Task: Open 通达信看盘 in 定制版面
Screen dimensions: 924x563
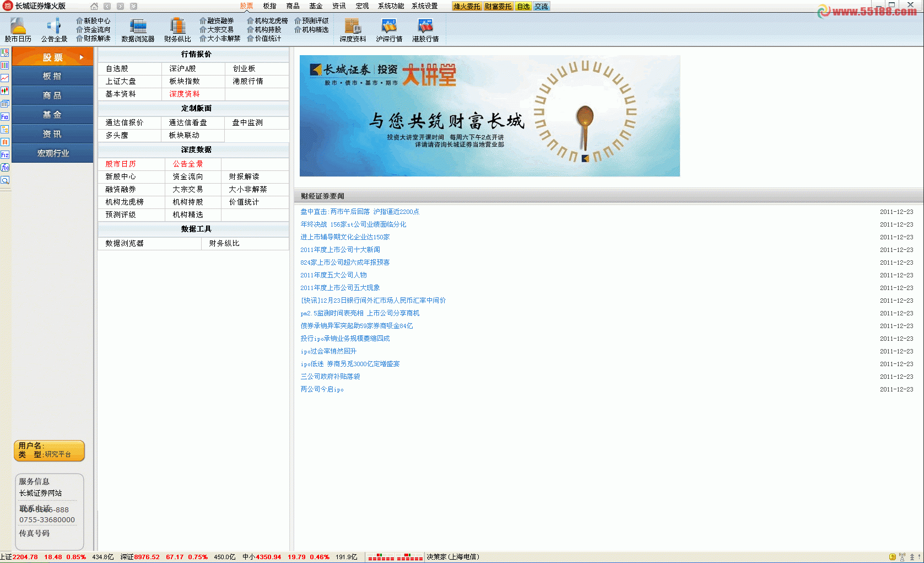Action: click(188, 122)
